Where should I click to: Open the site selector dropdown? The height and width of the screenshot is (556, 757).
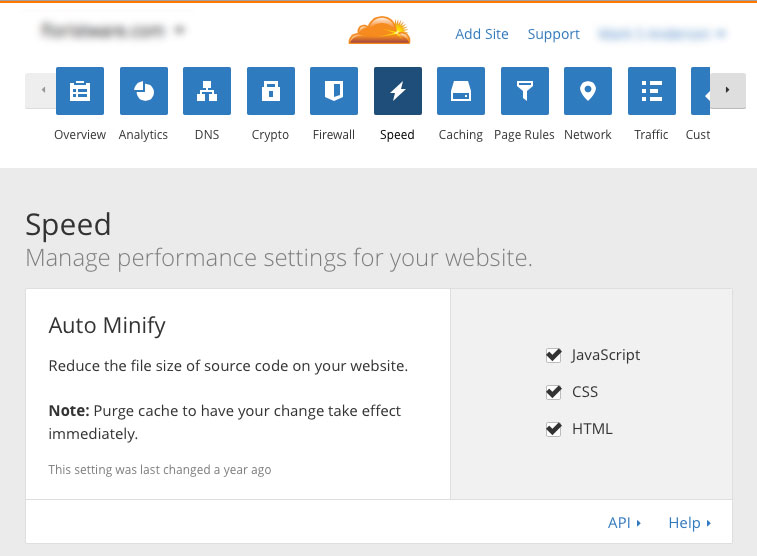pos(112,31)
